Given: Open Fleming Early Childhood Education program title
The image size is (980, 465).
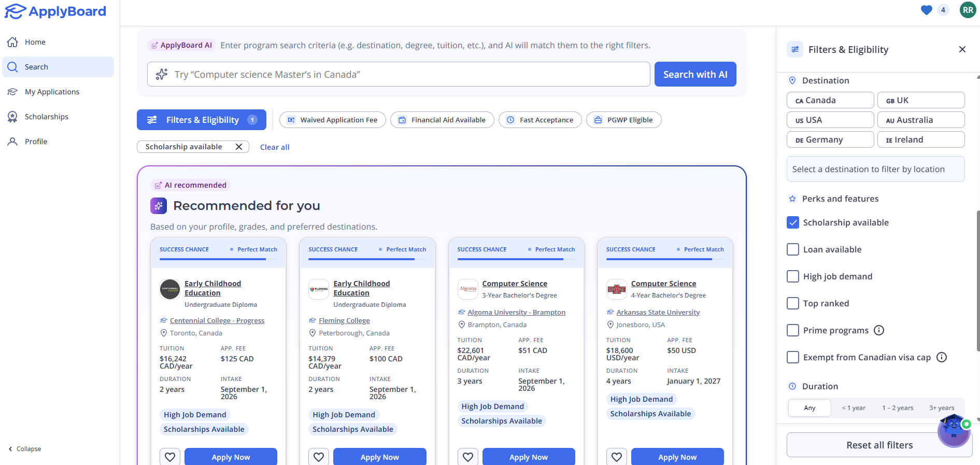Looking at the screenshot, I should coord(362,288).
